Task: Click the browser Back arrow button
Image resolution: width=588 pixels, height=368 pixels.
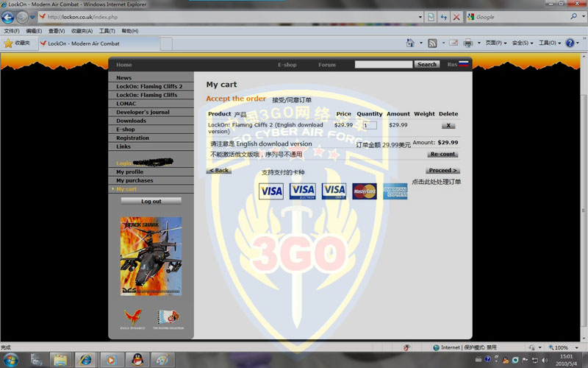Action: pos(8,17)
